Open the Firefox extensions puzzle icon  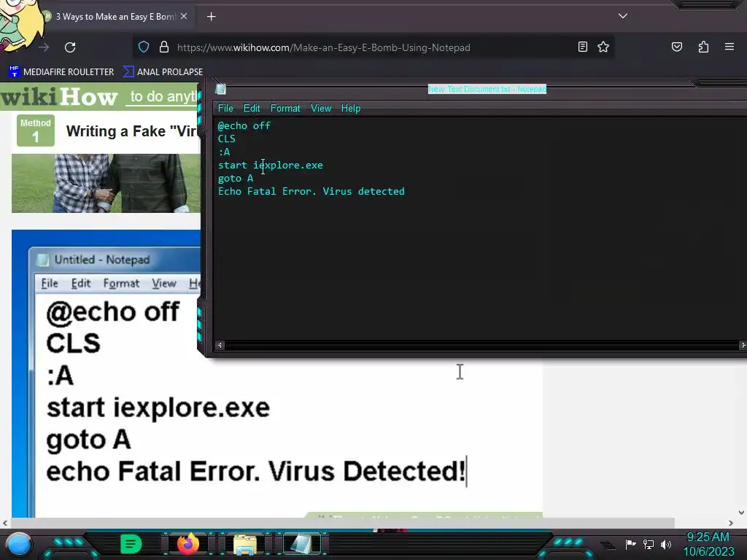tap(703, 47)
